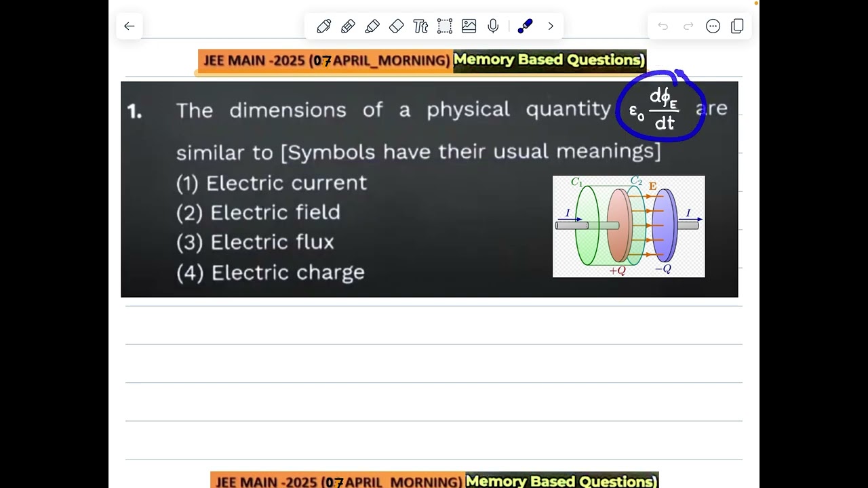Viewport: 868px width, 488px height.
Task: Click option (2) Electric field
Action: [x=258, y=213]
